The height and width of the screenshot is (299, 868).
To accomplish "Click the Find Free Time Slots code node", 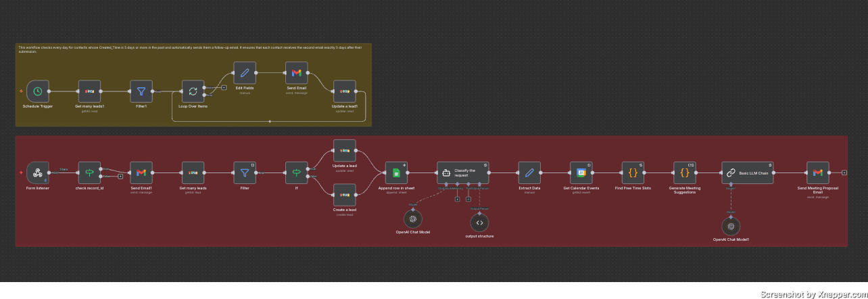I will click(633, 172).
